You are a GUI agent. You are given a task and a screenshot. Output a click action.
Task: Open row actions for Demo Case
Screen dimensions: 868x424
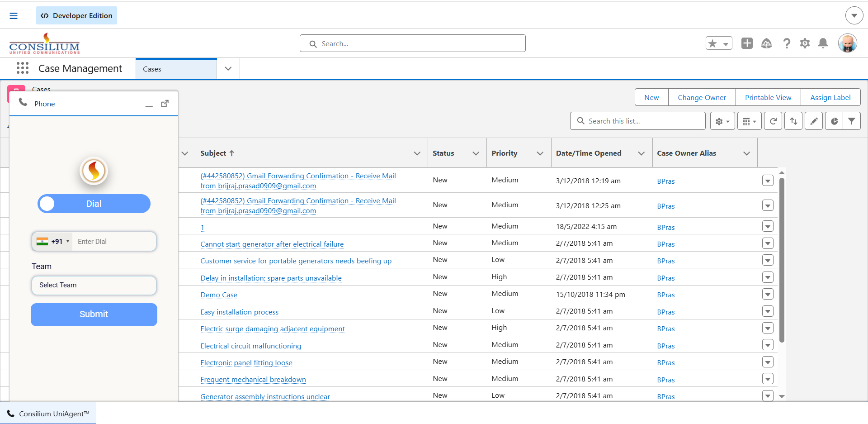pos(768,294)
